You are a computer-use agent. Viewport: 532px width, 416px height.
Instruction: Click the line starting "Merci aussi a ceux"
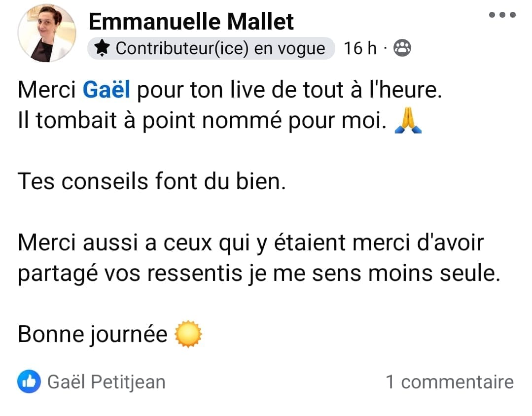(x=250, y=243)
